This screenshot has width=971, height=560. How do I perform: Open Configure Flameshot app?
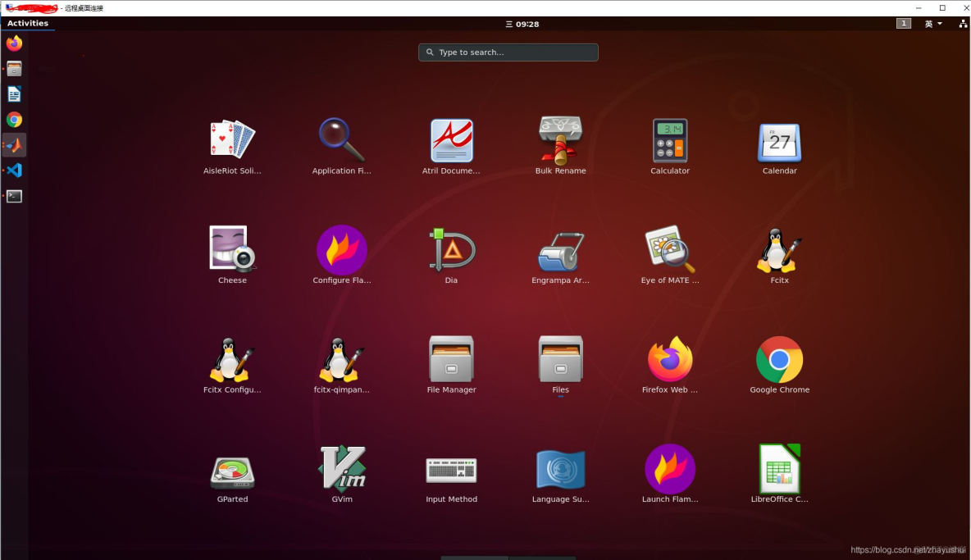click(342, 255)
